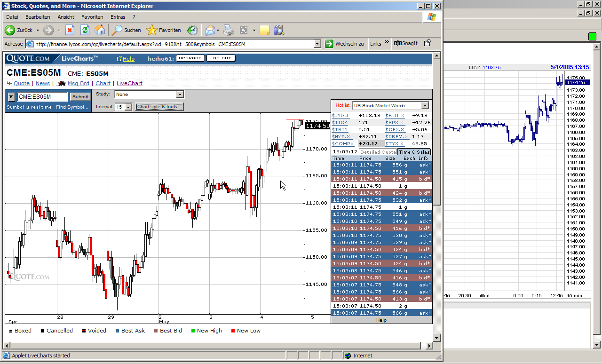This screenshot has width=602, height=364.
Task: Expand the Hotlist US Stock Market Watch dropdown
Action: 425,106
